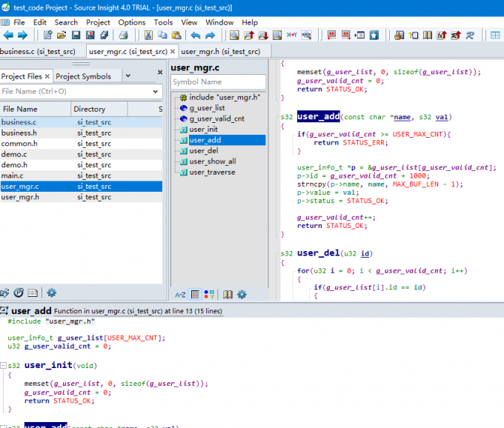Screen dimensions: 504x428
Task: Save the current file with floppy icon
Action: [76, 35]
